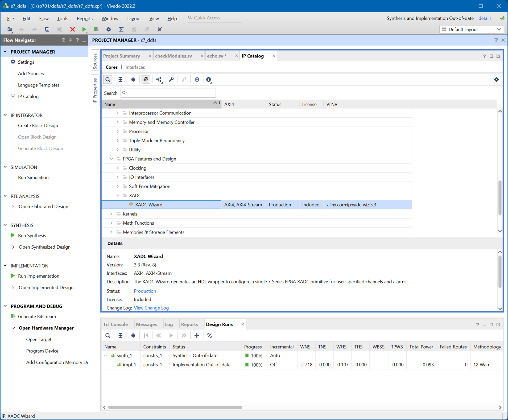Image resolution: width=508 pixels, height=420 pixels.
Task: Click the Quick Access search field
Action: (215, 18)
